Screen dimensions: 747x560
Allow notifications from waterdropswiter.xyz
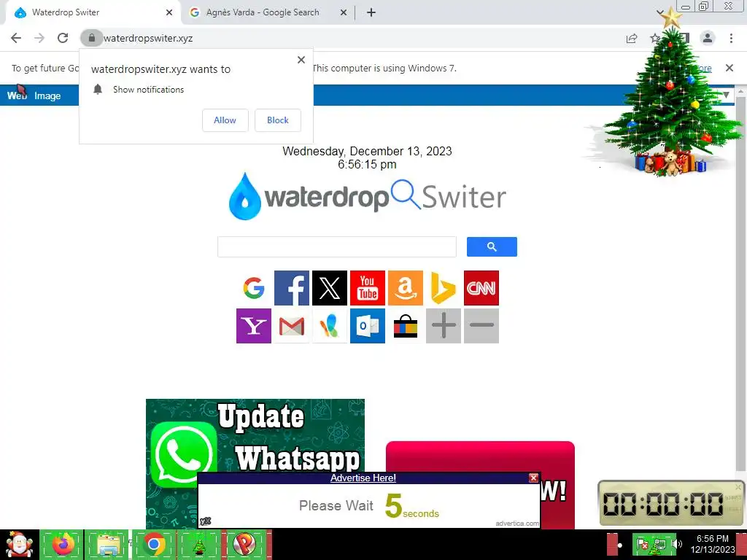click(225, 120)
